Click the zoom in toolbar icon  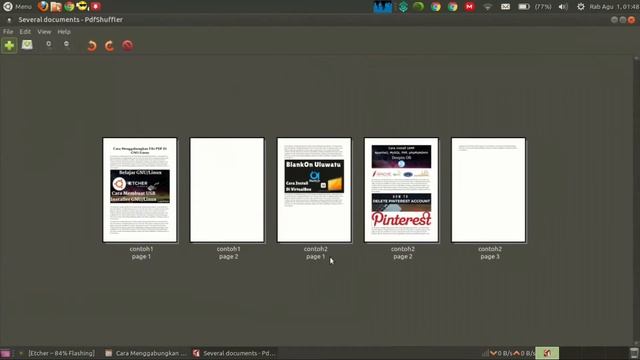[49, 44]
